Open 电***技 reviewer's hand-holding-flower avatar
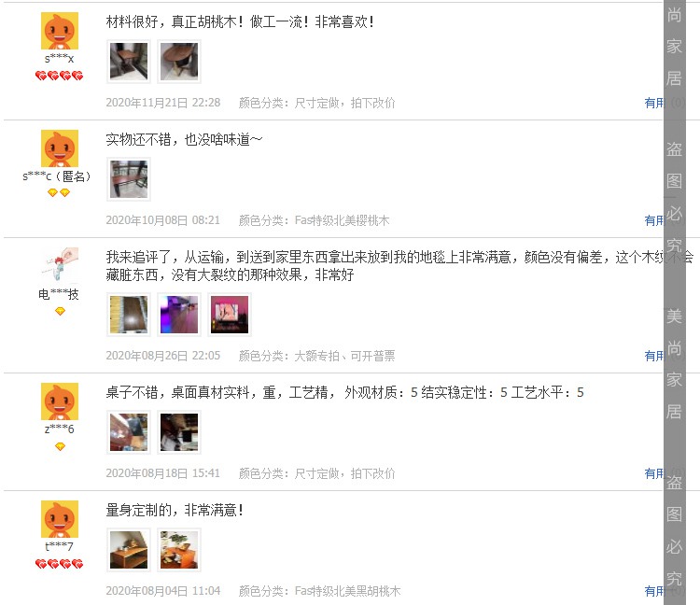The image size is (700, 605). click(60, 266)
